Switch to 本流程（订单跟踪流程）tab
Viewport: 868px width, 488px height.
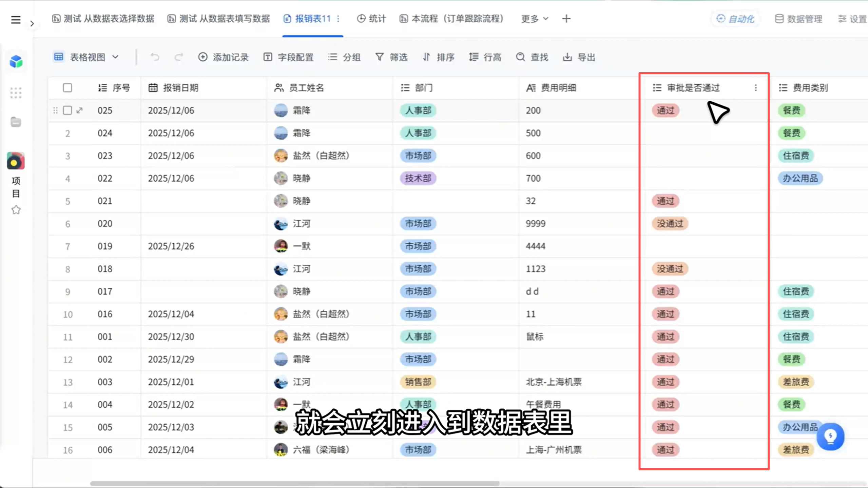[451, 19]
